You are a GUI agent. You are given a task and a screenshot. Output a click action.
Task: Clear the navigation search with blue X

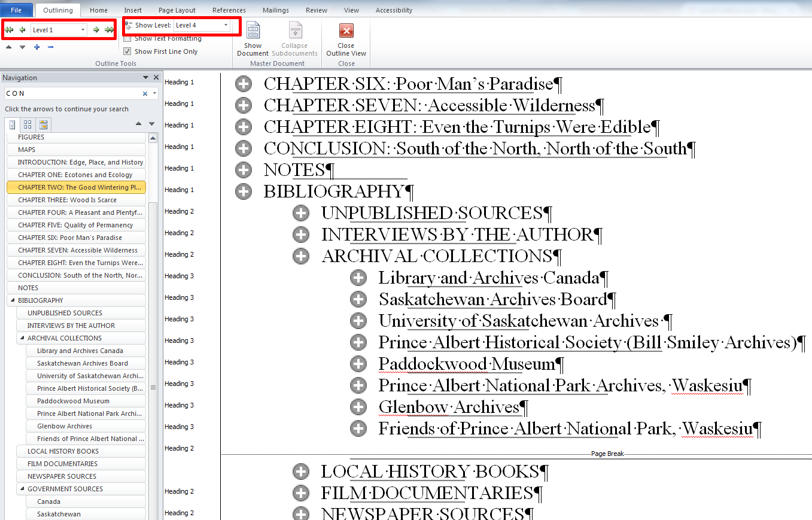pos(145,93)
